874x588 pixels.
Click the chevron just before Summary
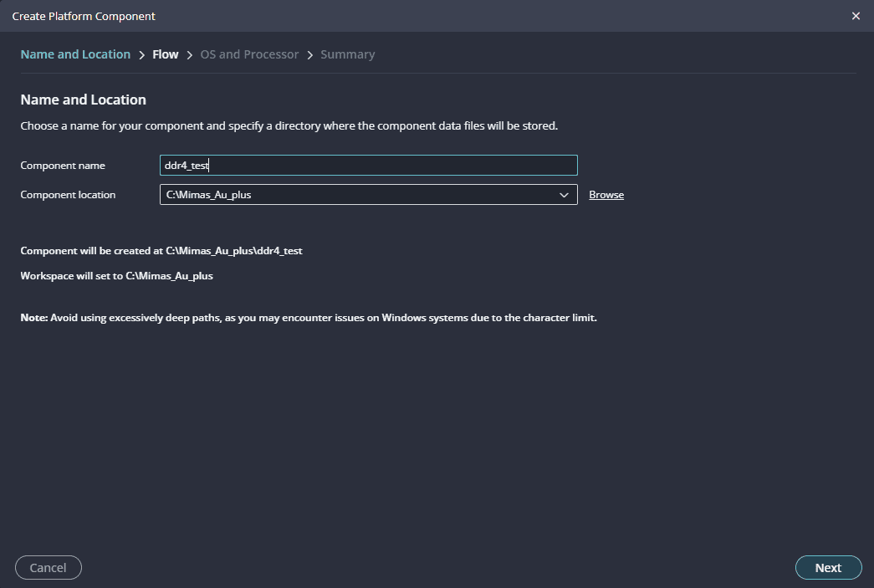tap(310, 55)
